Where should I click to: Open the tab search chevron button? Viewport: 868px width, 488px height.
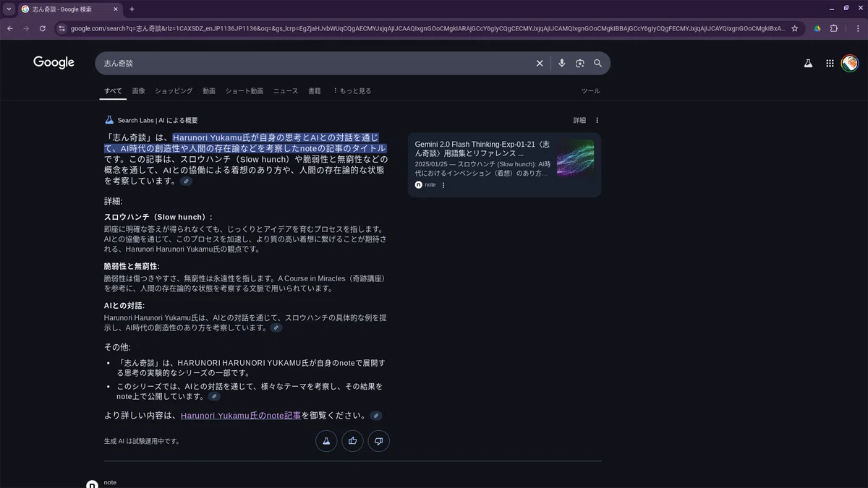pyautogui.click(x=9, y=9)
